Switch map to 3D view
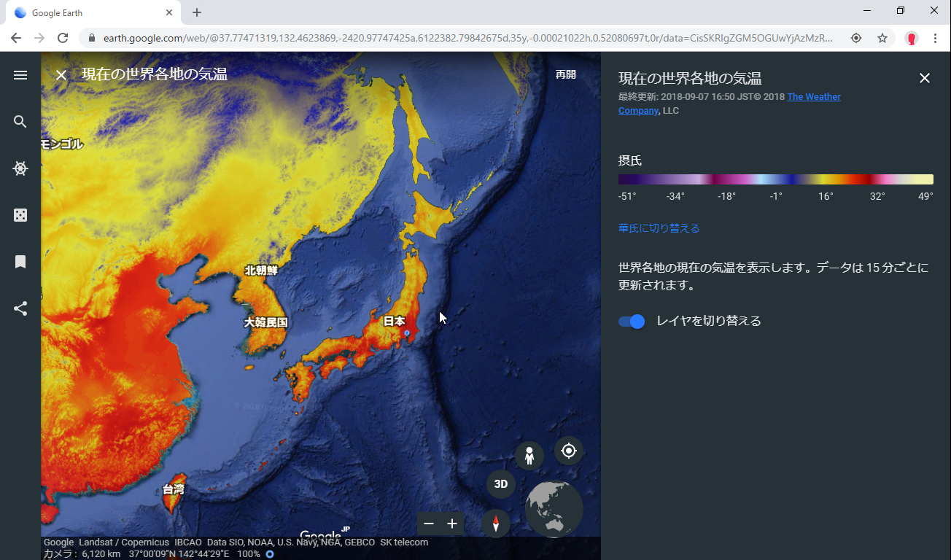The height and width of the screenshot is (560, 951). (x=501, y=484)
